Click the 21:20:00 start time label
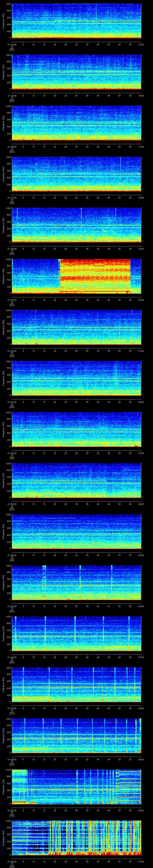 [12, 351]
